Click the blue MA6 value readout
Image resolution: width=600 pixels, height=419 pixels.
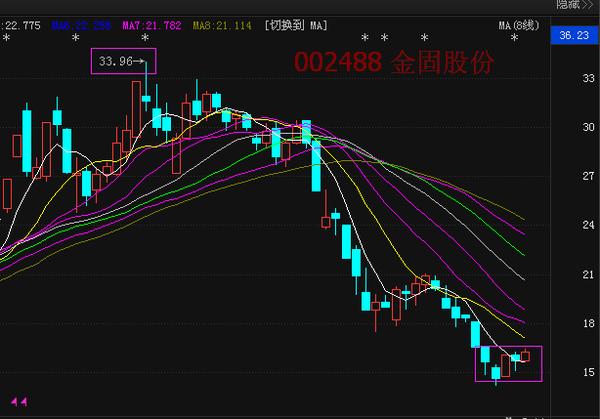pos(81,26)
